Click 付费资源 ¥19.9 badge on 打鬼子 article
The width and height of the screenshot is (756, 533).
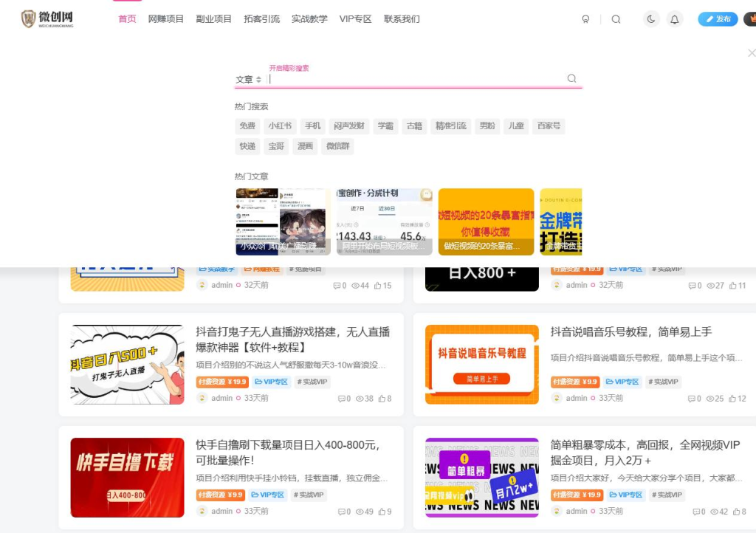(x=222, y=382)
